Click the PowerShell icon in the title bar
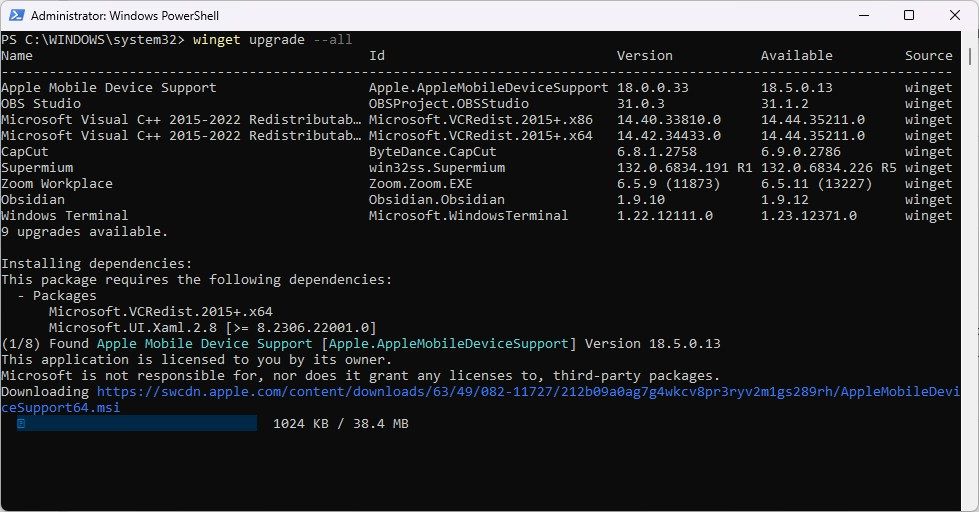Viewport: 979px width, 512px height. 16,16
